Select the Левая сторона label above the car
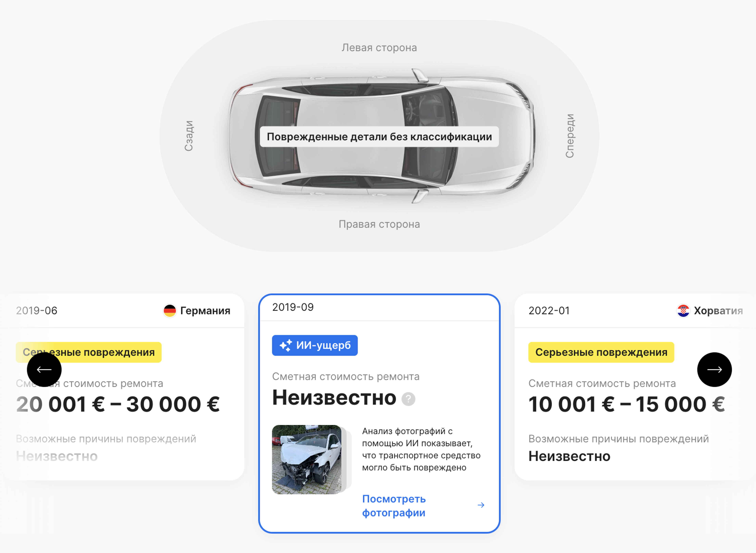756x553 pixels. pyautogui.click(x=379, y=48)
